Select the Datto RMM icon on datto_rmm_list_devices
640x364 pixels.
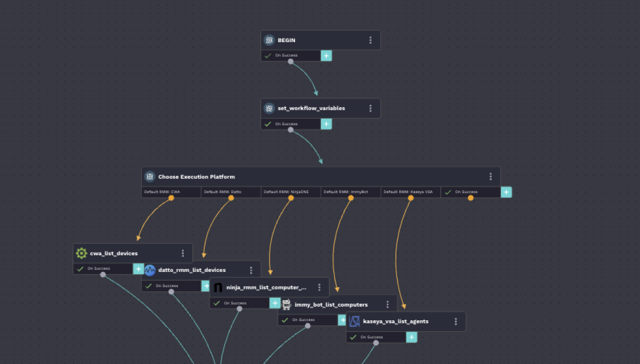(150, 270)
